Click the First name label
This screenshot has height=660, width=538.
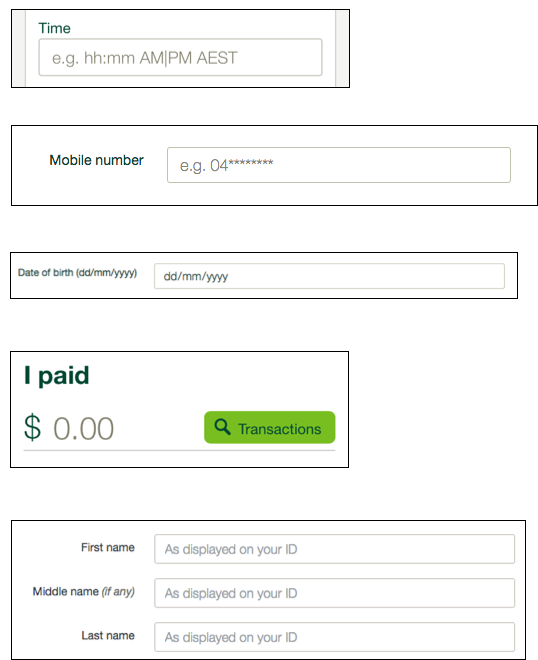[108, 548]
